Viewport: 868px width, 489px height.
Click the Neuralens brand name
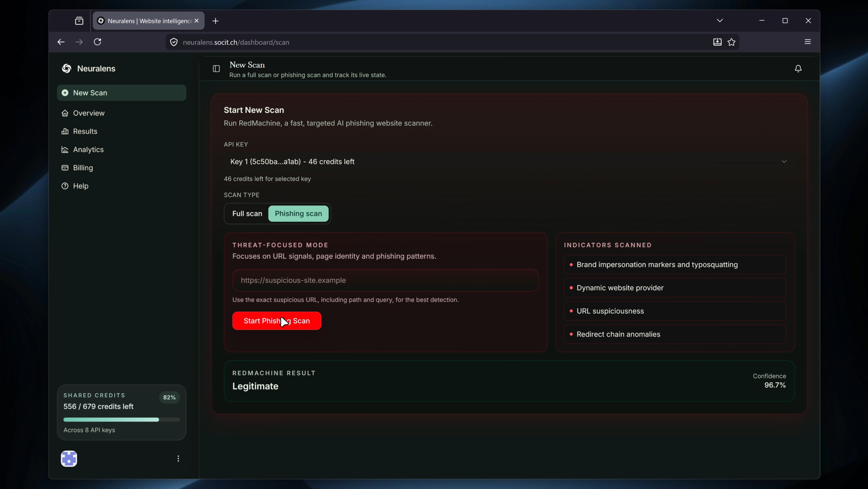pos(96,69)
